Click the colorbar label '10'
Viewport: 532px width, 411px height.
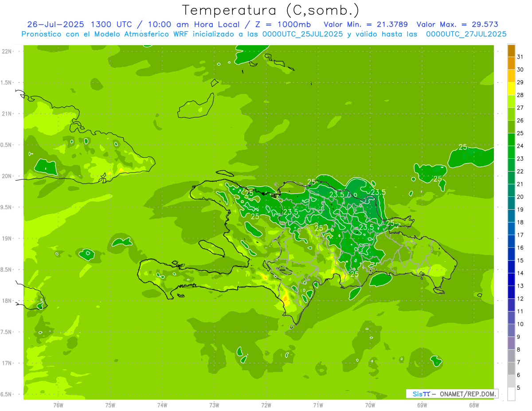coord(520,324)
